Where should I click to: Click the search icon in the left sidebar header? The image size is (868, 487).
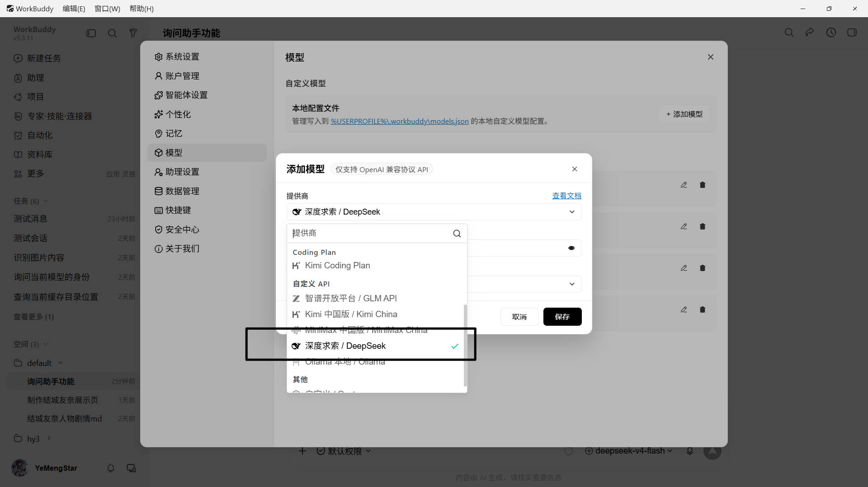coord(113,33)
